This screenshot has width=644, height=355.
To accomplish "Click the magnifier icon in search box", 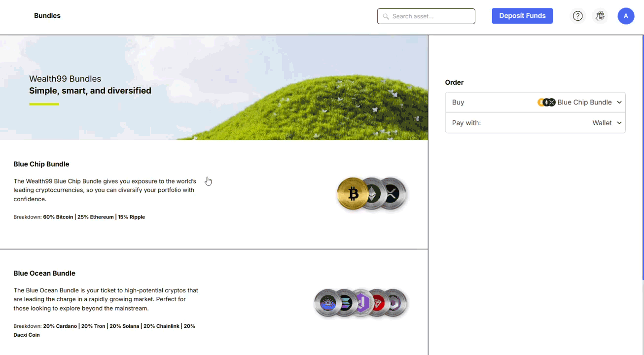I will pos(386,16).
